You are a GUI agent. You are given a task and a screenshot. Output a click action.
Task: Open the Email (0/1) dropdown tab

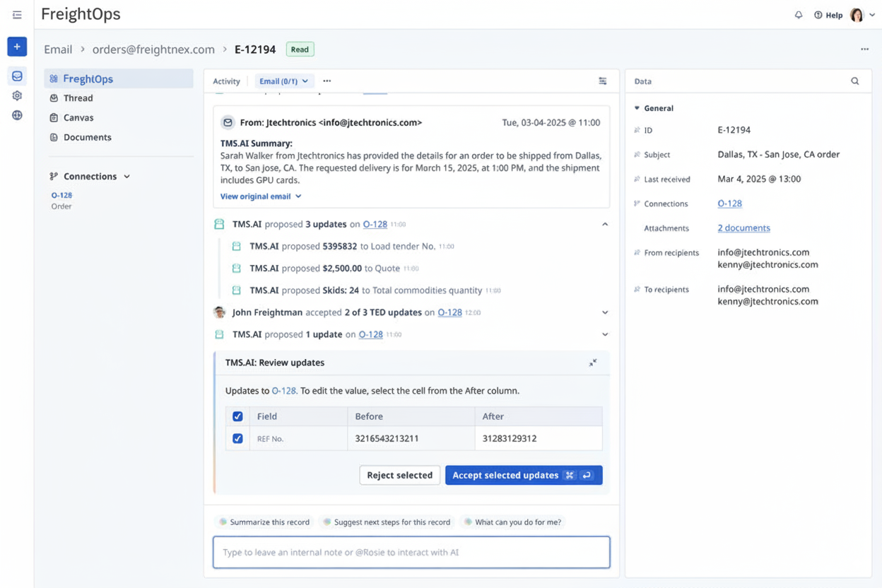[284, 81]
